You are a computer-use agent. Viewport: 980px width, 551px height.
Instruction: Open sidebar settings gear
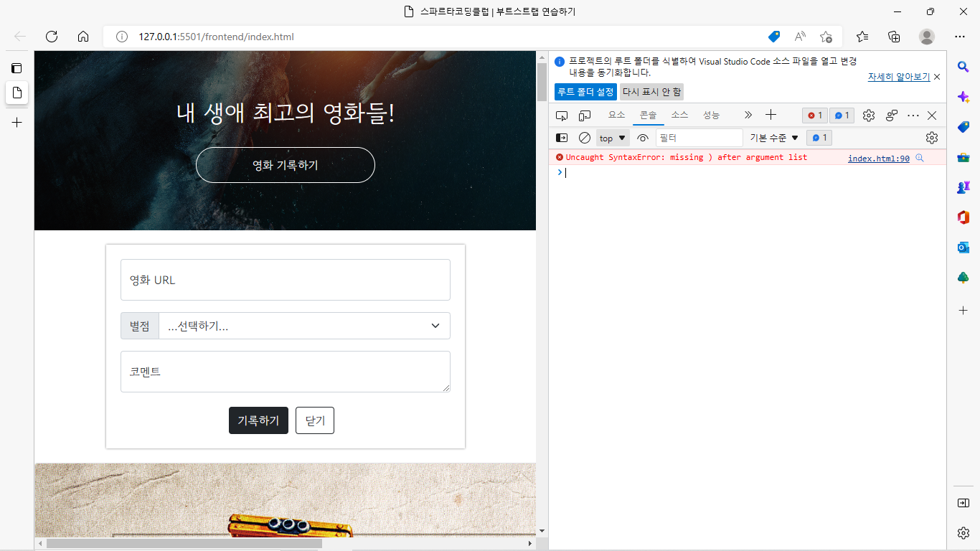click(963, 533)
